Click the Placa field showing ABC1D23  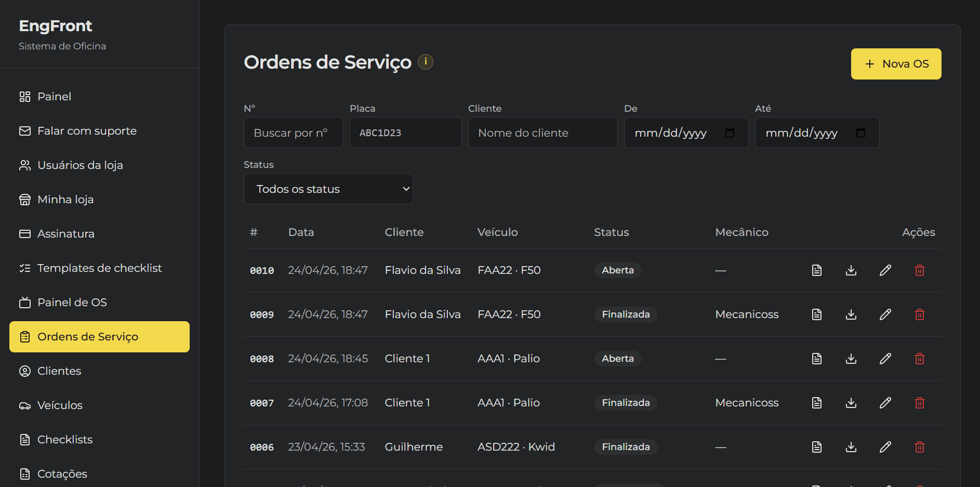click(x=405, y=133)
